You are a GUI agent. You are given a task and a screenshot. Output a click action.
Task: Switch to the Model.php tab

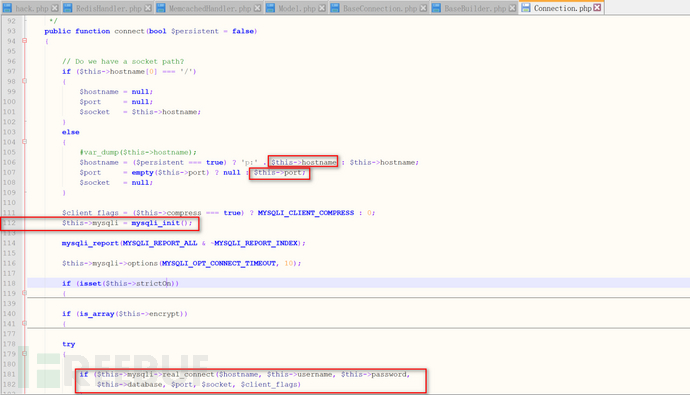(x=296, y=8)
